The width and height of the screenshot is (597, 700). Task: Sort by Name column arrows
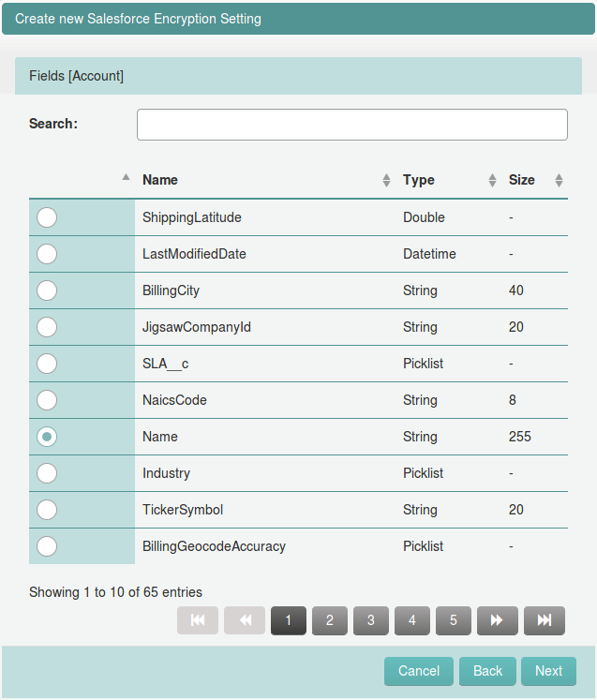(x=386, y=180)
